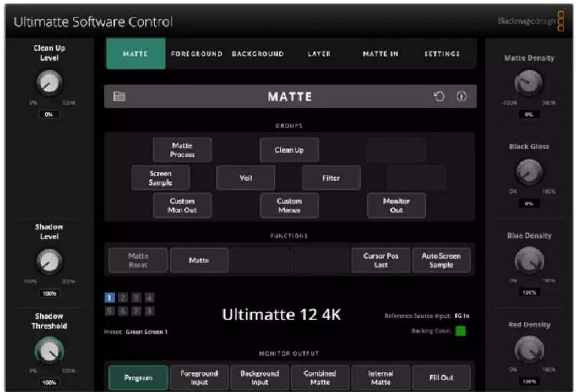Select the Clean Up group button
The height and width of the screenshot is (392, 576).
point(289,150)
